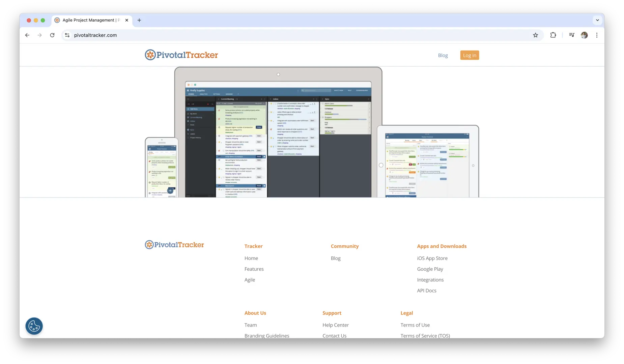624x364 pixels.
Task: Open the Features footer link
Action: pyautogui.click(x=254, y=269)
